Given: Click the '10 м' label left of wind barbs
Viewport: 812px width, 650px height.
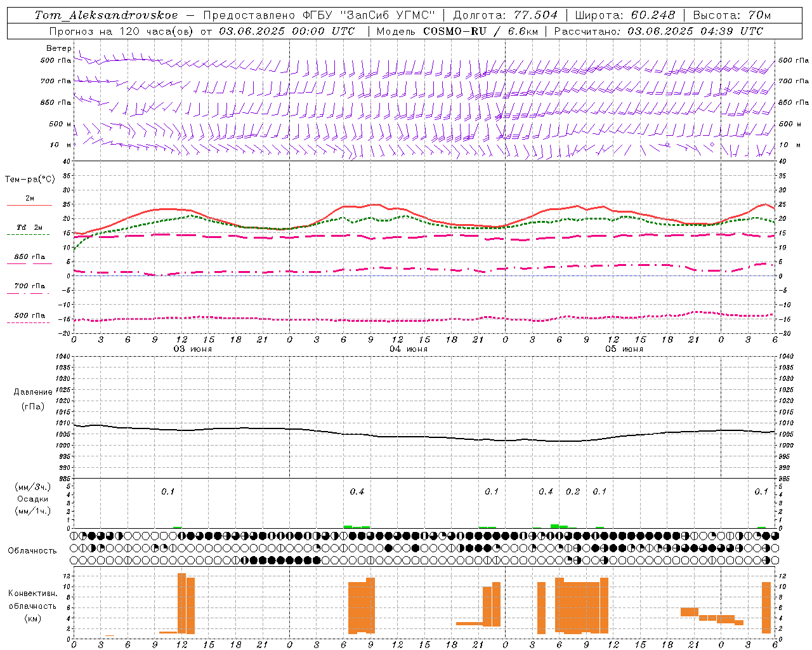Looking at the screenshot, I should tap(61, 145).
